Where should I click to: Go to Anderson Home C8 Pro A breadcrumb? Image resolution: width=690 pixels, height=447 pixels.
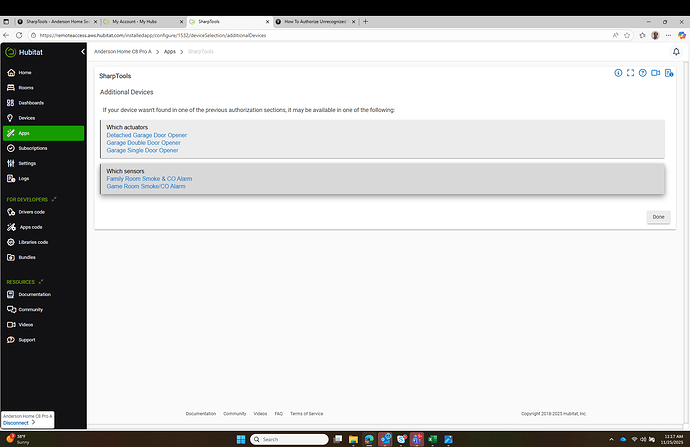tap(123, 51)
